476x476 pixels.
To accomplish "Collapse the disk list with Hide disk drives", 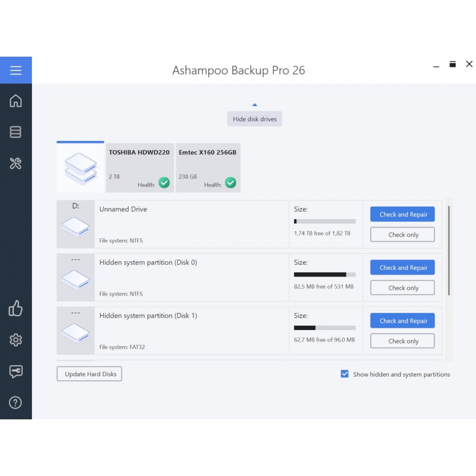I will pyautogui.click(x=254, y=119).
